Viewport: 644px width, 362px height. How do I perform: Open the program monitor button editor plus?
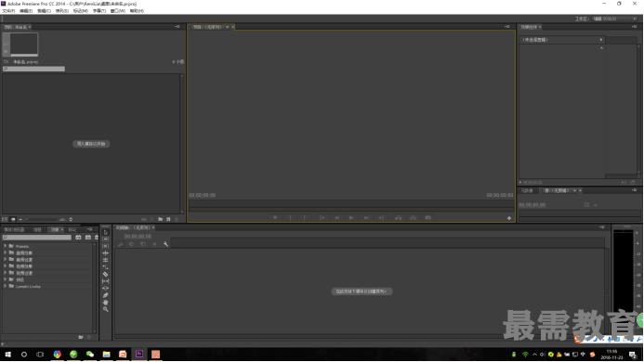[x=509, y=218]
